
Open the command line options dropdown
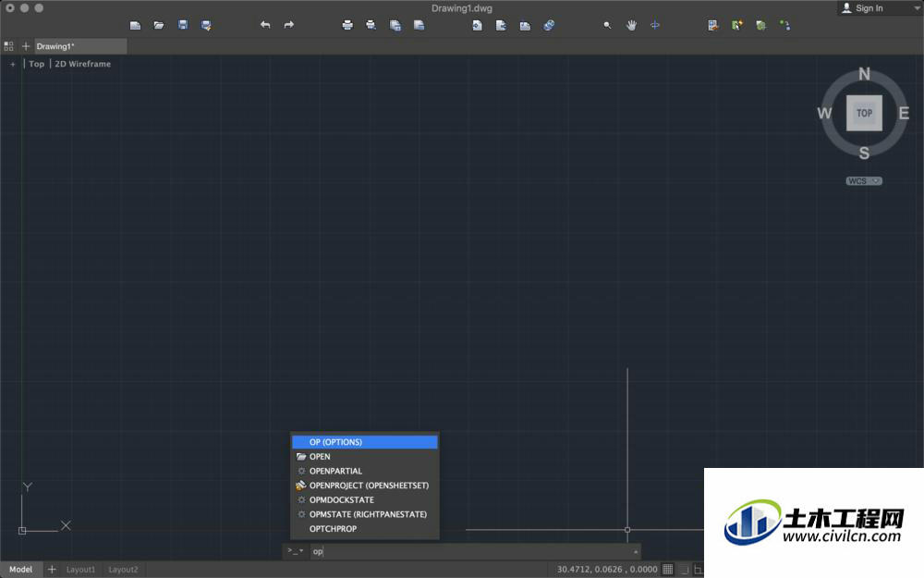pyautogui.click(x=296, y=551)
